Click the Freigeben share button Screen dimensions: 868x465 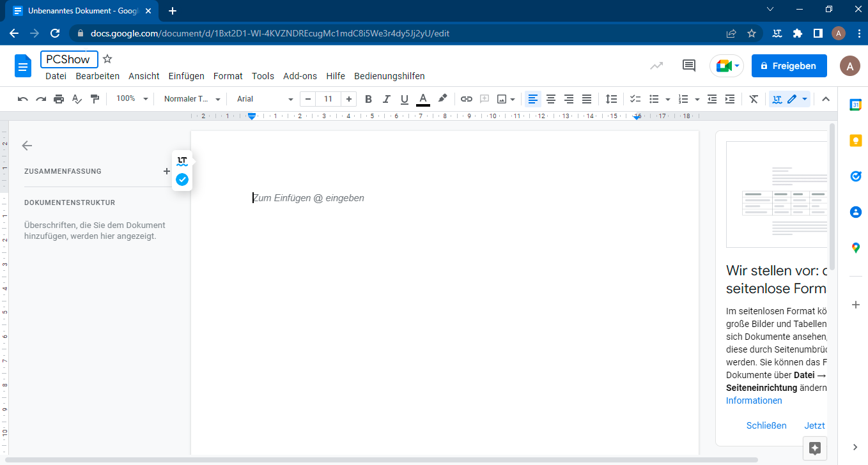789,66
